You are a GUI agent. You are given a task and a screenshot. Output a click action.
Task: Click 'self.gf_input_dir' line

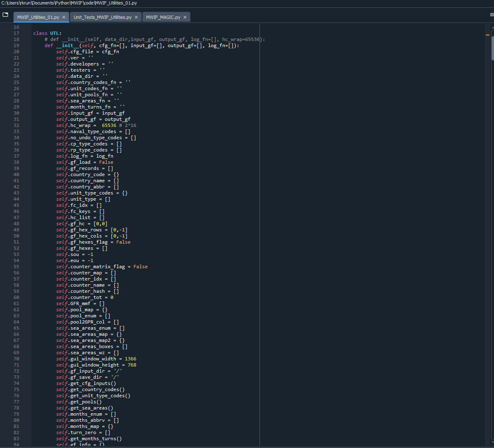[x=89, y=371]
